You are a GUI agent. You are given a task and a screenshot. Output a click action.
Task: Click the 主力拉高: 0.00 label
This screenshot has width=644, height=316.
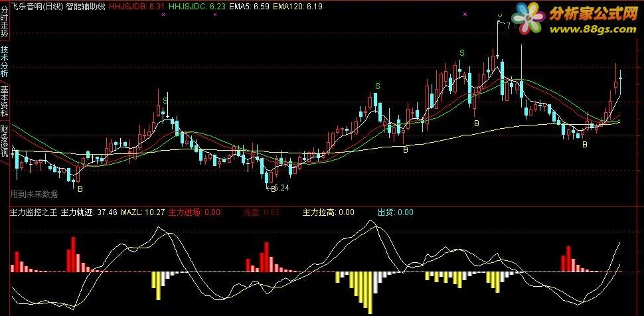(x=328, y=212)
